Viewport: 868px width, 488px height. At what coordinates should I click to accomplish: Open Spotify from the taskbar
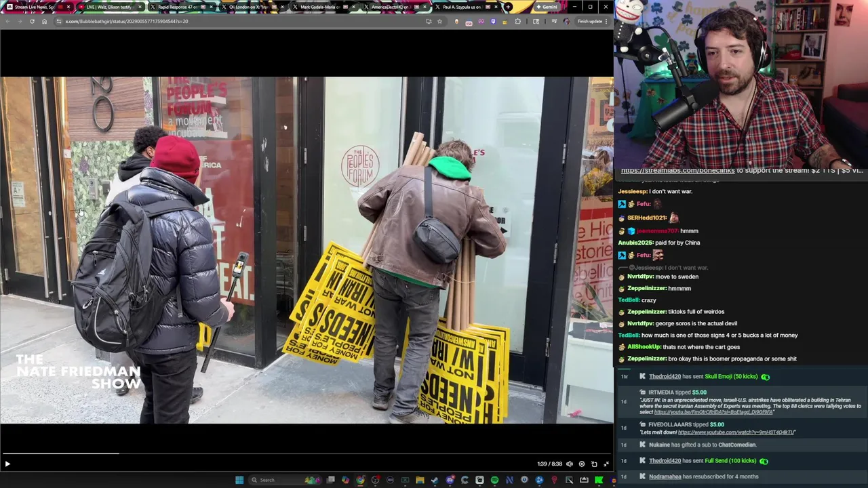pyautogui.click(x=494, y=480)
